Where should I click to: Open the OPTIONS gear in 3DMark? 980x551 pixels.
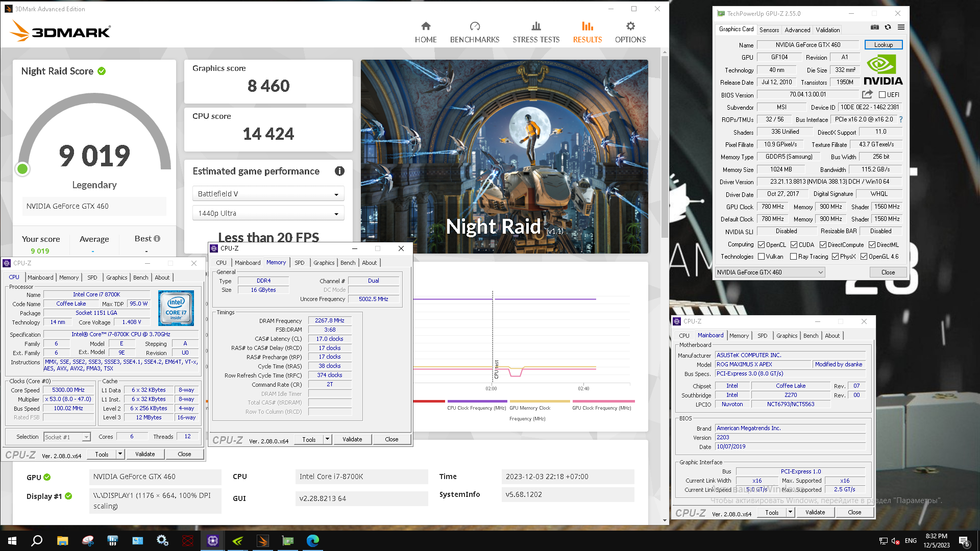[630, 32]
